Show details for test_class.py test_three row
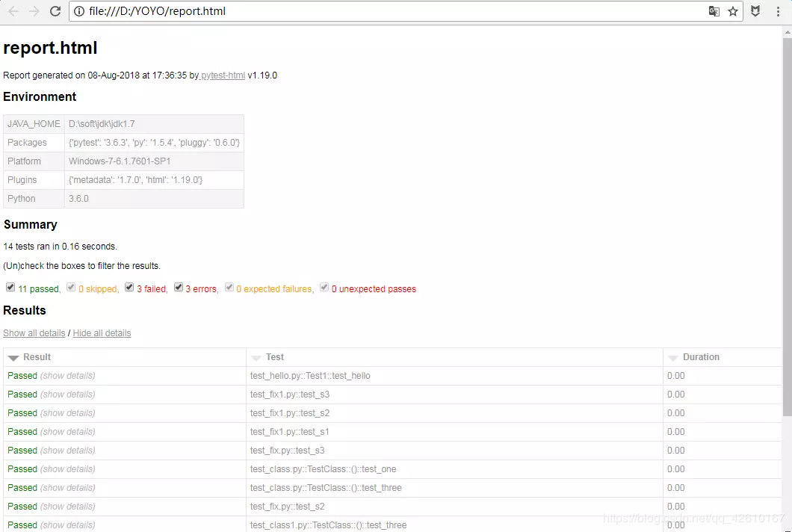The width and height of the screenshot is (792, 532). pos(68,488)
